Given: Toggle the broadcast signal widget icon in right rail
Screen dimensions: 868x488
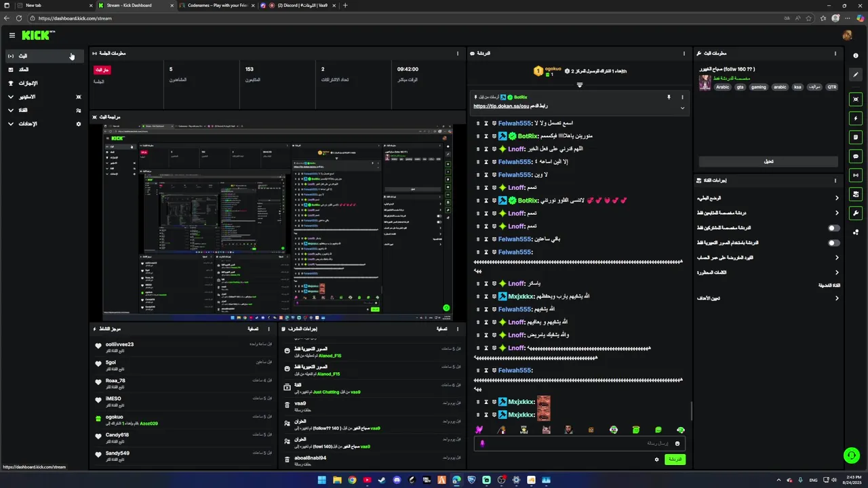Looking at the screenshot, I should click(x=856, y=175).
